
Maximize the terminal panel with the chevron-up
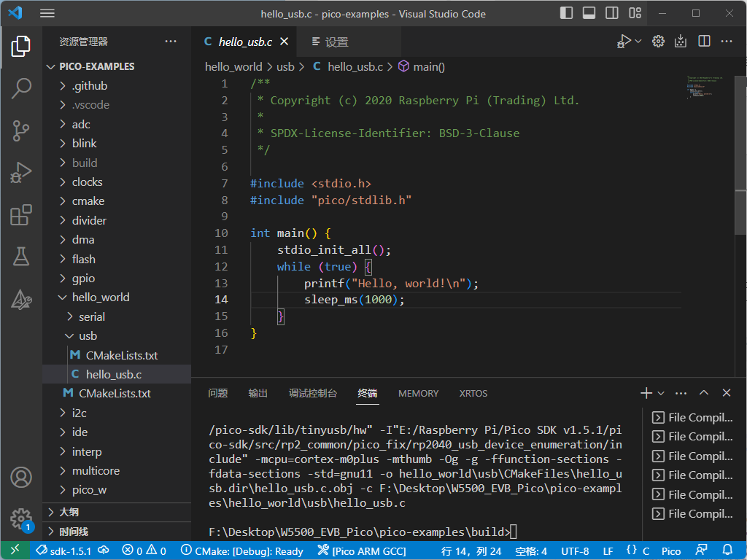(704, 393)
